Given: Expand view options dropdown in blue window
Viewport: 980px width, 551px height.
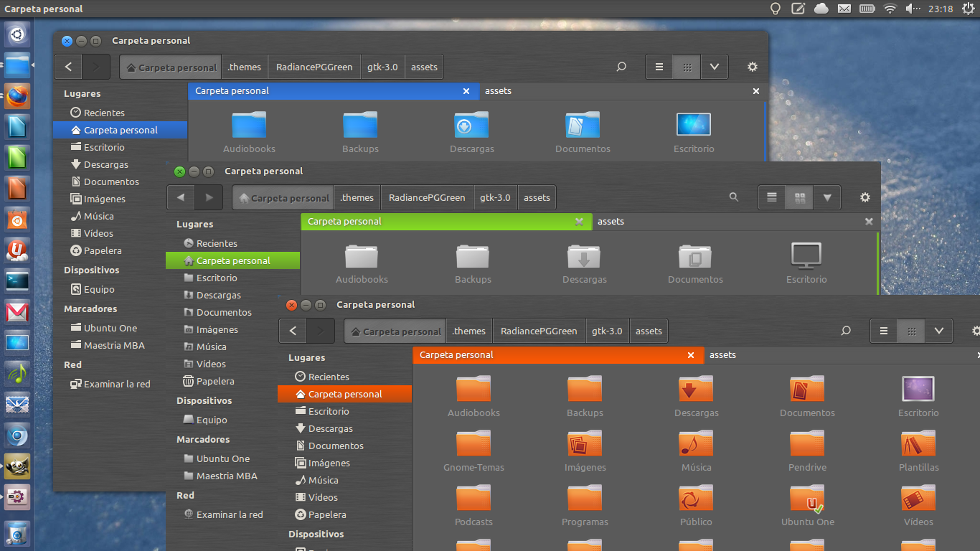Looking at the screenshot, I should click(x=715, y=67).
